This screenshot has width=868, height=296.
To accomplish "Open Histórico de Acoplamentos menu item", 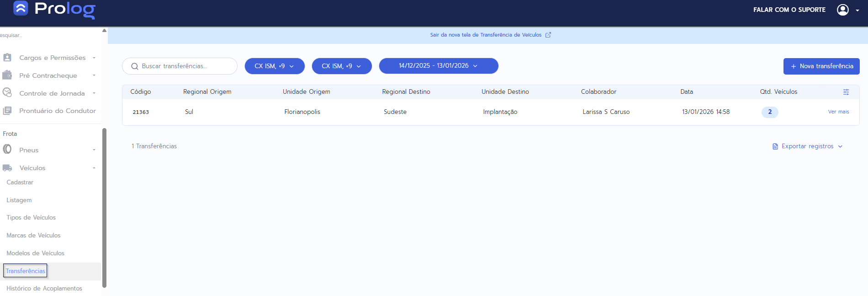I will pos(44,288).
